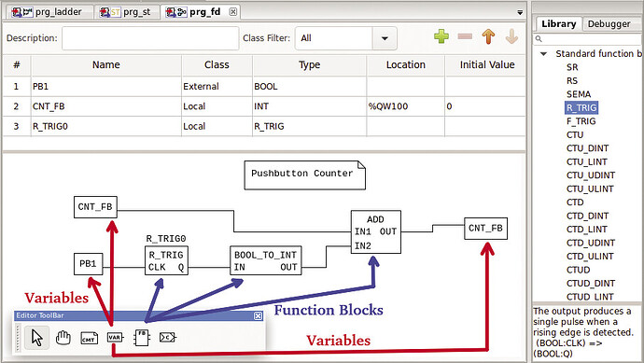The height and width of the screenshot is (363, 644).
Task: Choose the comment (CMT) tool
Action: tap(89, 338)
